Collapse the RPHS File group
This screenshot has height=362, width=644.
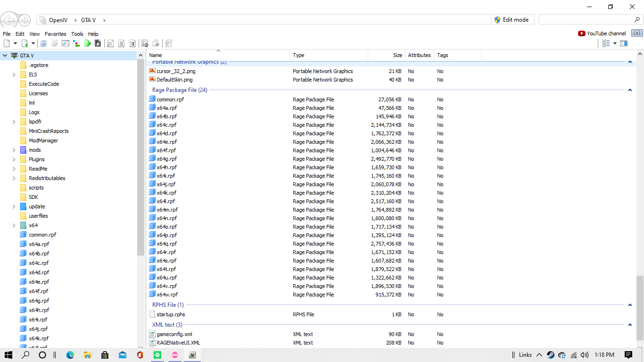[630, 305]
